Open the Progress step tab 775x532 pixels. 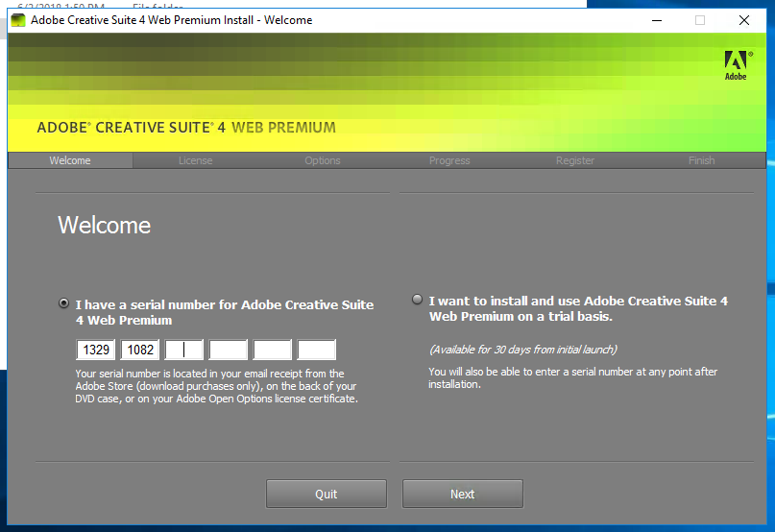[x=449, y=160]
